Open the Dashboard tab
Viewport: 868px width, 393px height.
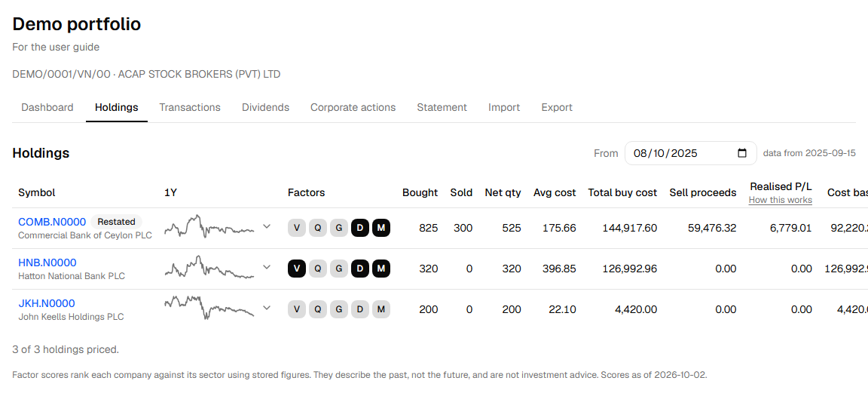pyautogui.click(x=47, y=108)
